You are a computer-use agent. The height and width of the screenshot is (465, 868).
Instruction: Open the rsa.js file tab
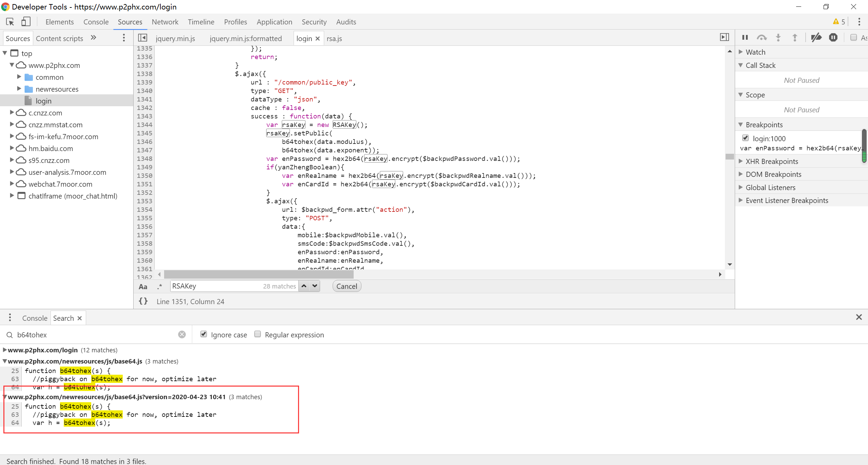tap(334, 39)
